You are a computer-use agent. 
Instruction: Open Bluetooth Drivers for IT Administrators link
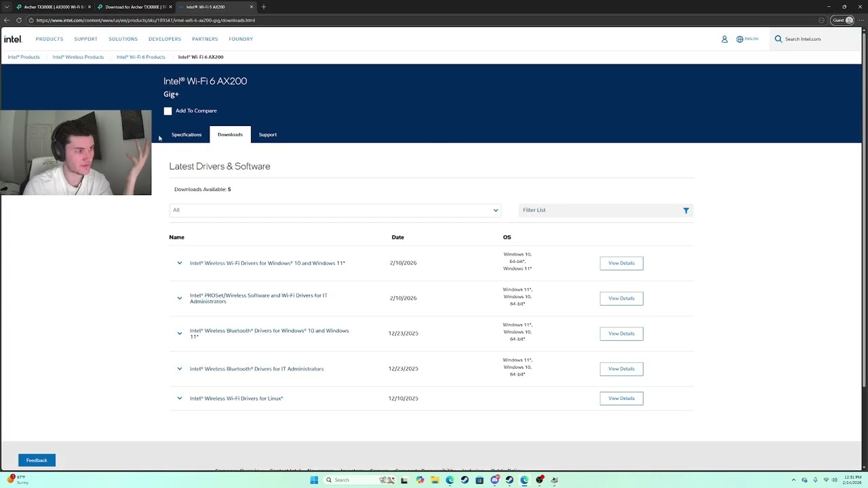(x=256, y=369)
